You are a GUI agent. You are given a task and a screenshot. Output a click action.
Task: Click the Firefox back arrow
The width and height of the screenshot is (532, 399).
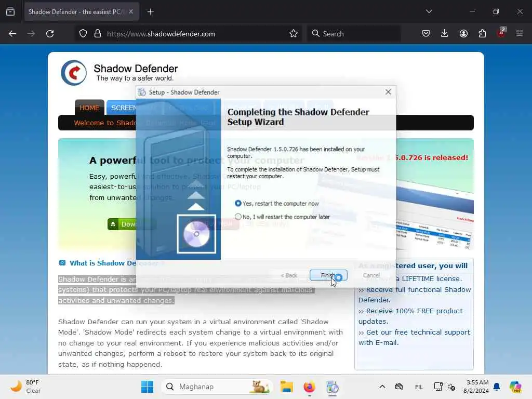tap(12, 34)
